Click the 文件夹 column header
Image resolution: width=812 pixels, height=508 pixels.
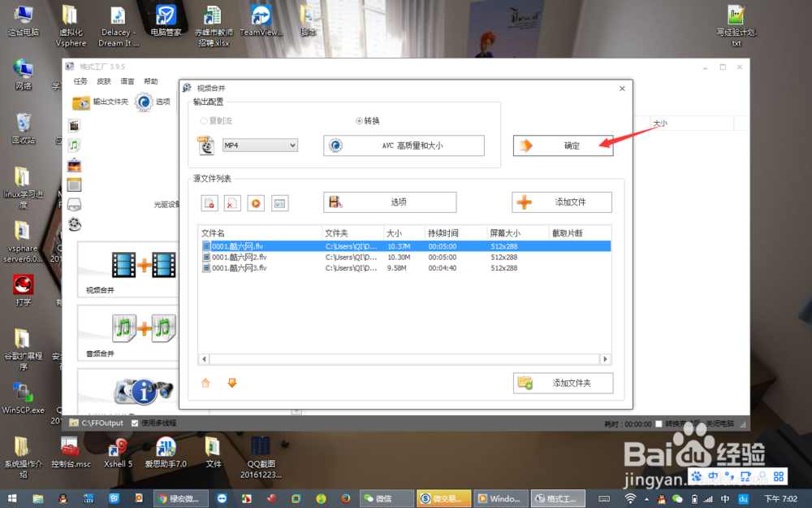(352, 233)
